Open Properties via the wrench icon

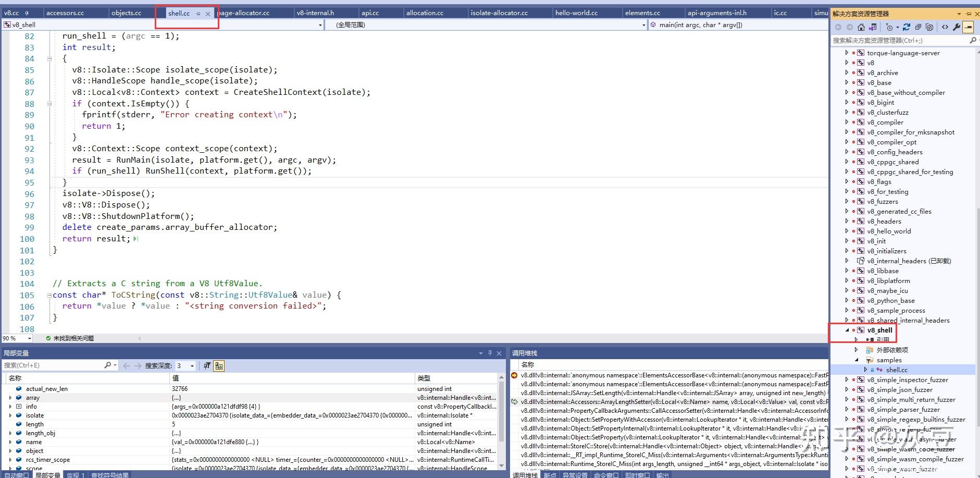(x=957, y=27)
